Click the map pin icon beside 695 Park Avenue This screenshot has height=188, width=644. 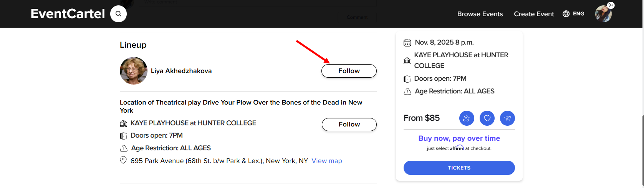pos(123,160)
